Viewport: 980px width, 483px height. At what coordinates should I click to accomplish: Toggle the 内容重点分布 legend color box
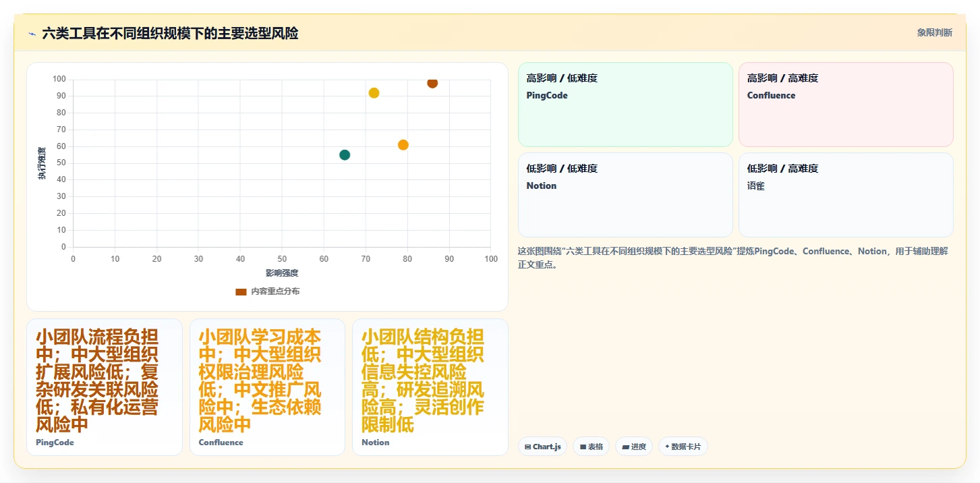point(241,291)
